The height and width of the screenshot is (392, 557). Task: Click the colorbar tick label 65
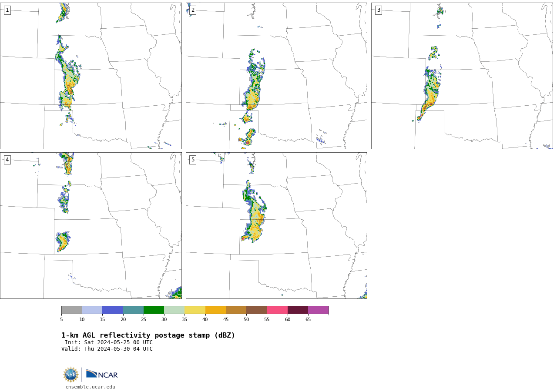point(308,320)
